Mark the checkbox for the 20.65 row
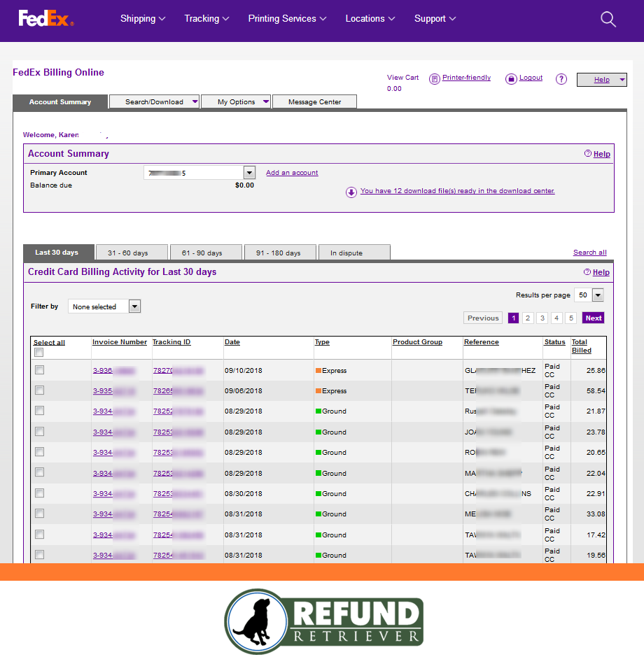Viewport: 644px width, 664px height. point(39,451)
